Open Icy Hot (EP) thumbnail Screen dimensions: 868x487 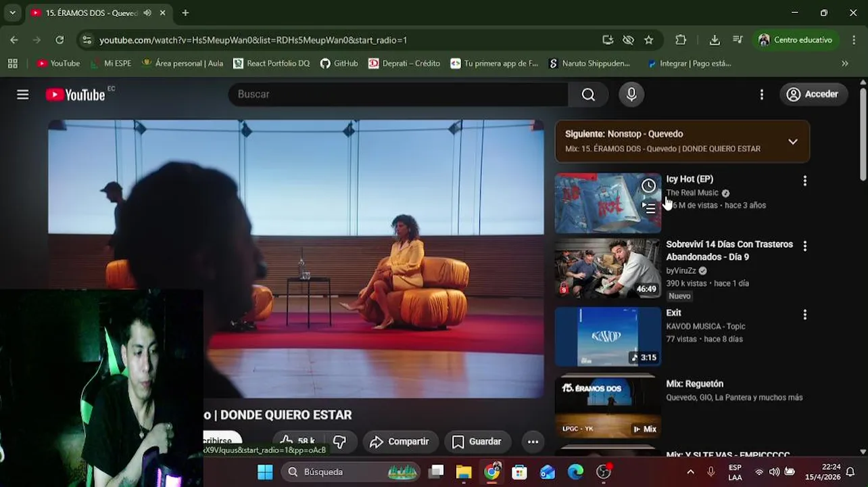tap(608, 203)
